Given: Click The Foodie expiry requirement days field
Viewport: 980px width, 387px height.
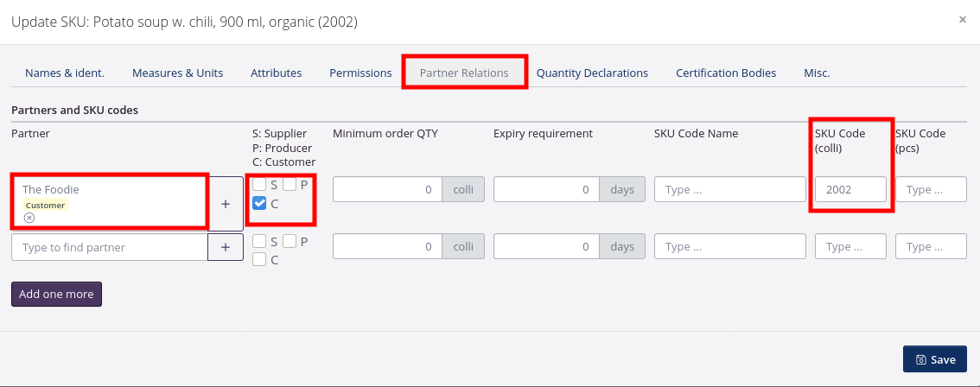Looking at the screenshot, I should tap(548, 189).
